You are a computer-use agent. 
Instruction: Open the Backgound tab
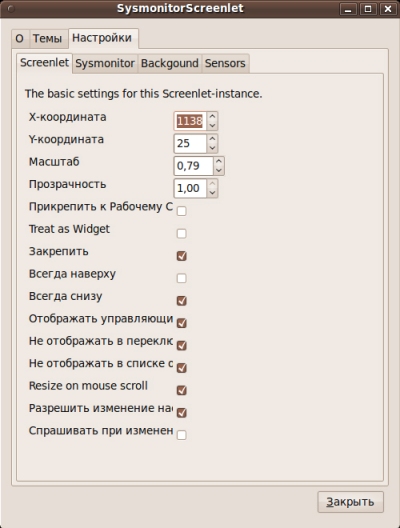pyautogui.click(x=170, y=63)
